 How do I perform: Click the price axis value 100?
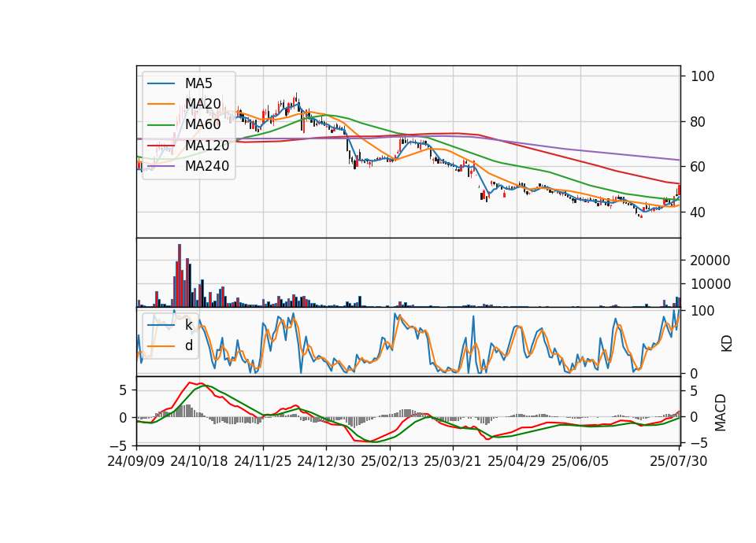click(703, 76)
